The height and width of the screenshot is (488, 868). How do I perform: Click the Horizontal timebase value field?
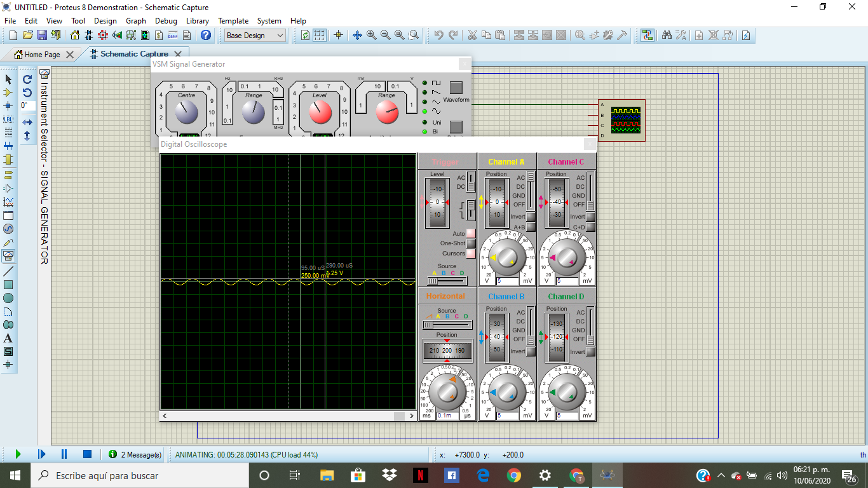pyautogui.click(x=449, y=416)
